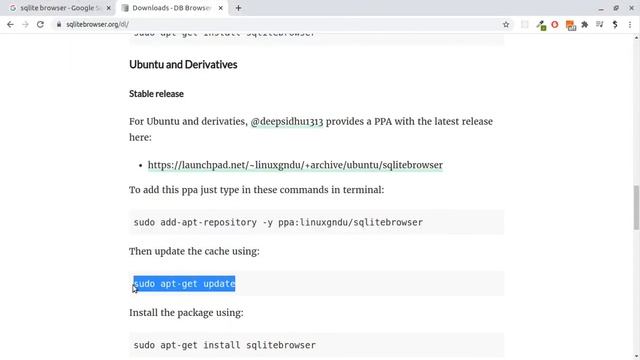Restore down the browser window
This screenshot has height=360, width=640.
616,8
